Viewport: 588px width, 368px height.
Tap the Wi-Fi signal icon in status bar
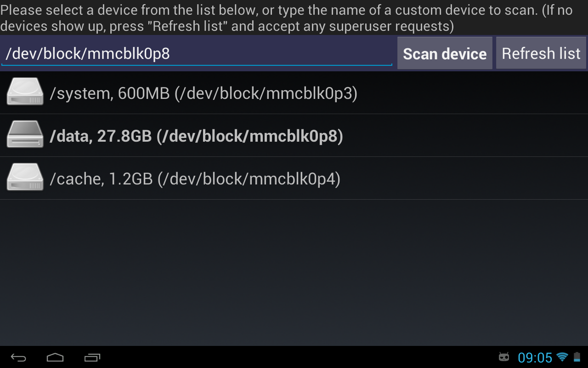[562, 357]
